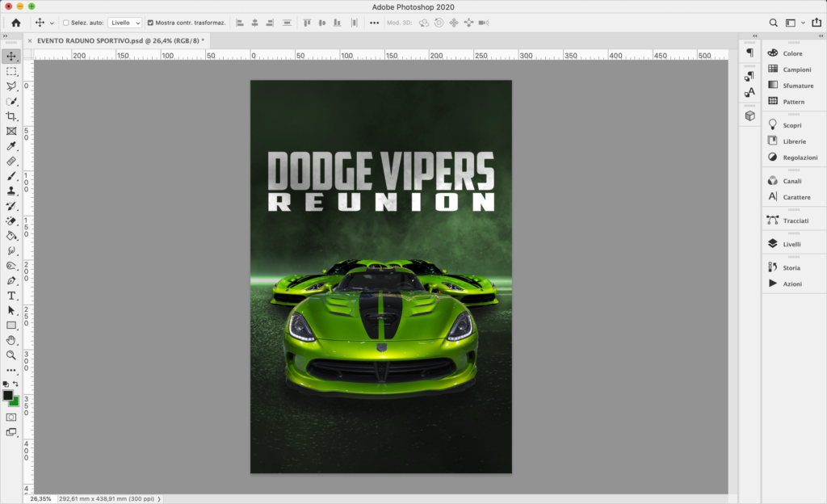Toggle Quick Mask mode
Viewport: 827px width, 504px height.
(x=11, y=417)
